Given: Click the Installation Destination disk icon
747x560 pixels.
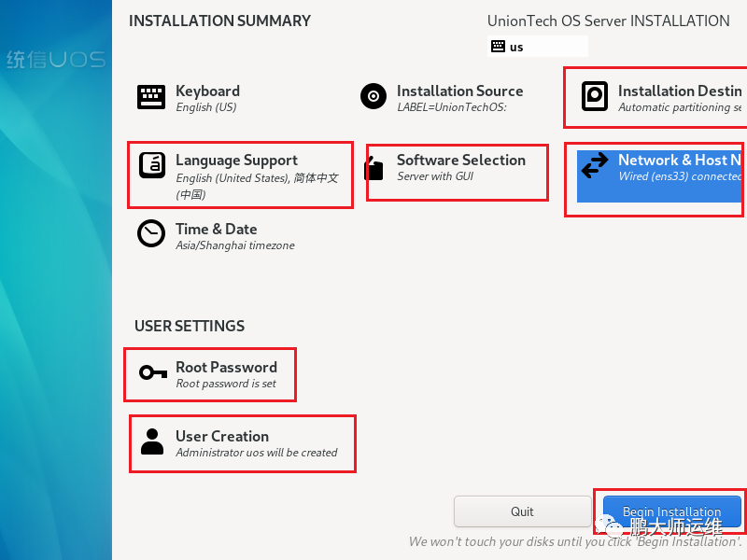Looking at the screenshot, I should click(x=594, y=96).
